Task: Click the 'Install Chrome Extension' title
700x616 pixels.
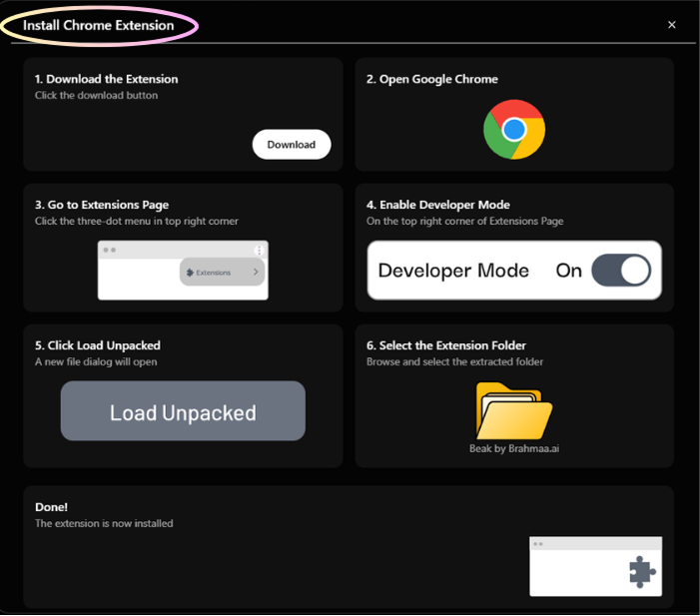Action: click(98, 25)
